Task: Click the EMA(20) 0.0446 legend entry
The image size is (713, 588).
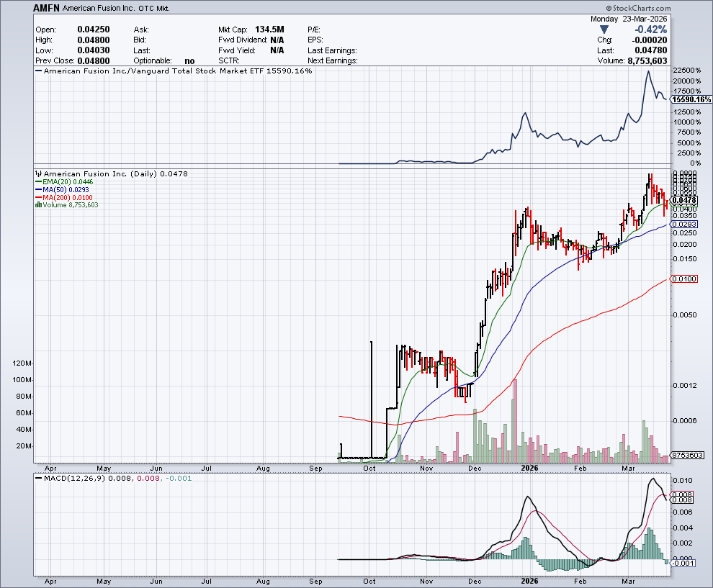Action: pos(68,182)
